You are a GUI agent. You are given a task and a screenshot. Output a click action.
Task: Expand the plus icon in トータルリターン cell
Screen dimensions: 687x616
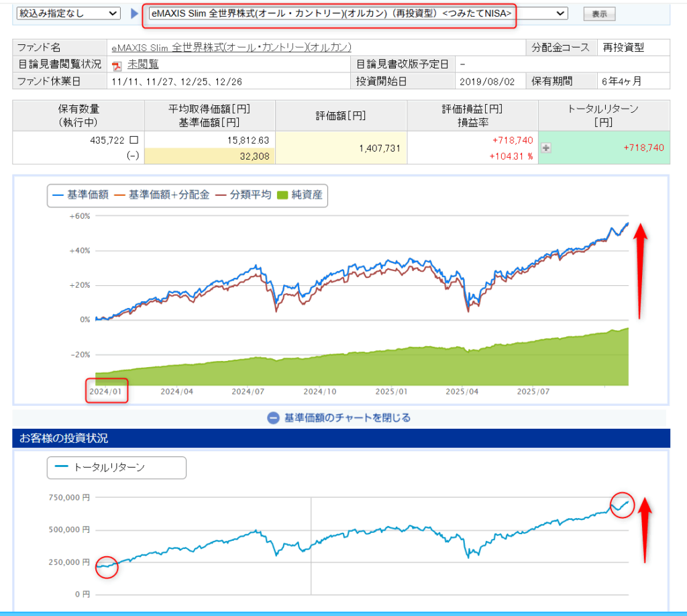[x=546, y=148]
